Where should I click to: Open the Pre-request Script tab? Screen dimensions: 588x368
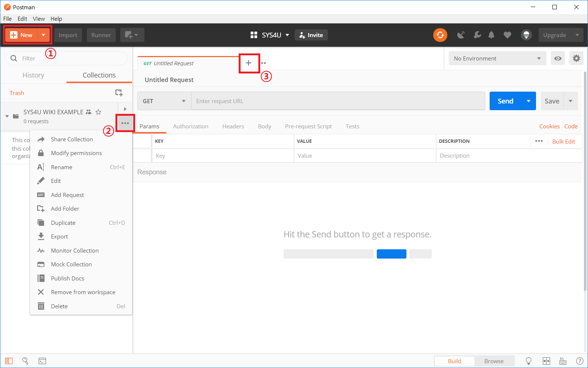pyautogui.click(x=308, y=126)
